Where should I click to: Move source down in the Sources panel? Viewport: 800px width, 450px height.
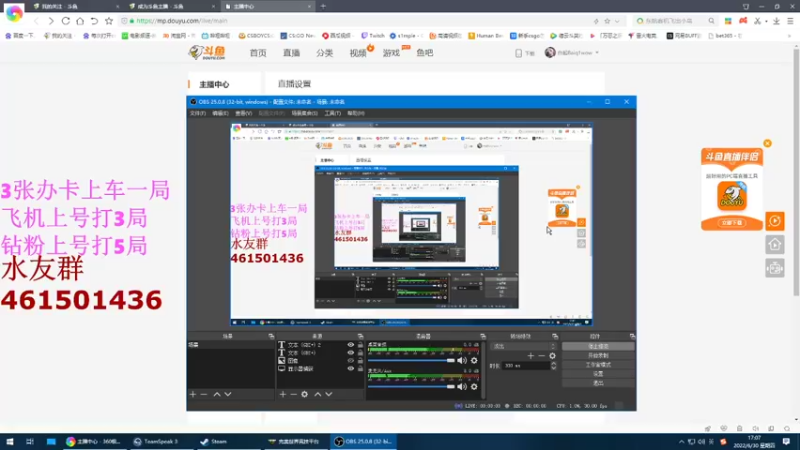point(329,394)
